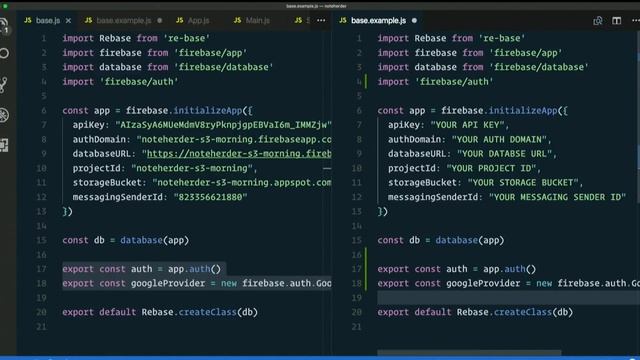
Task: Split the base.example.js editor
Action: [616, 20]
